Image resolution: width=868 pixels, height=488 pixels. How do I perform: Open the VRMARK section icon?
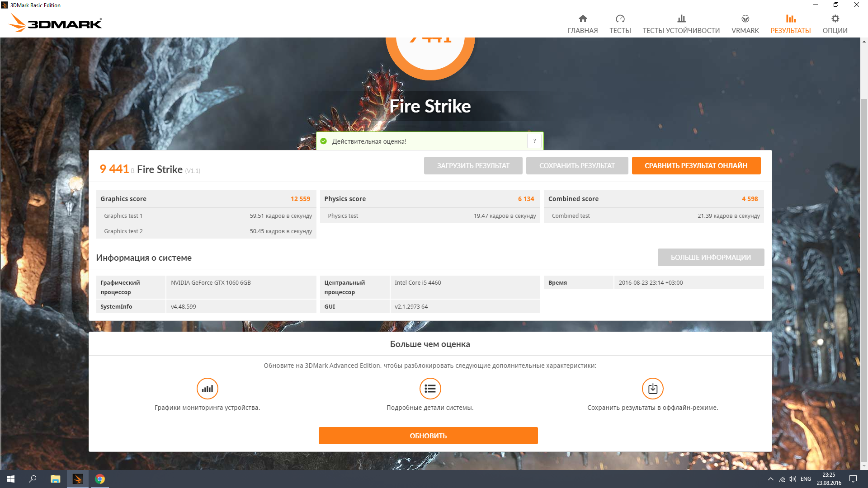coord(745,19)
